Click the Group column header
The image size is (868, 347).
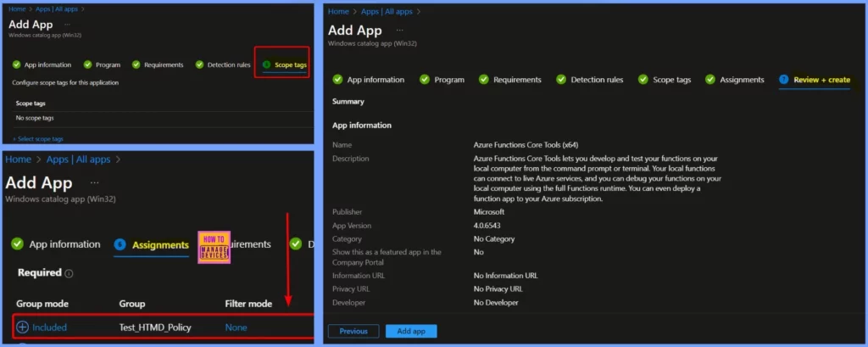[x=131, y=304]
